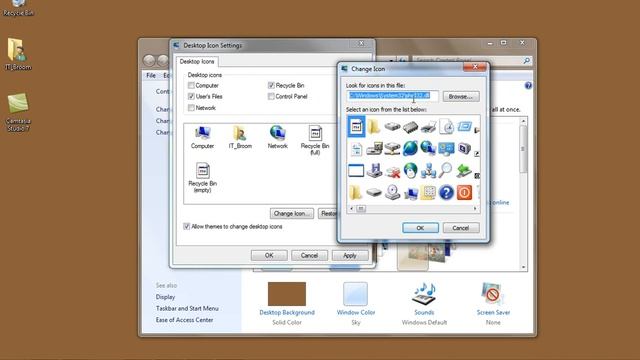Click the icon file path field

pyautogui.click(x=393, y=96)
